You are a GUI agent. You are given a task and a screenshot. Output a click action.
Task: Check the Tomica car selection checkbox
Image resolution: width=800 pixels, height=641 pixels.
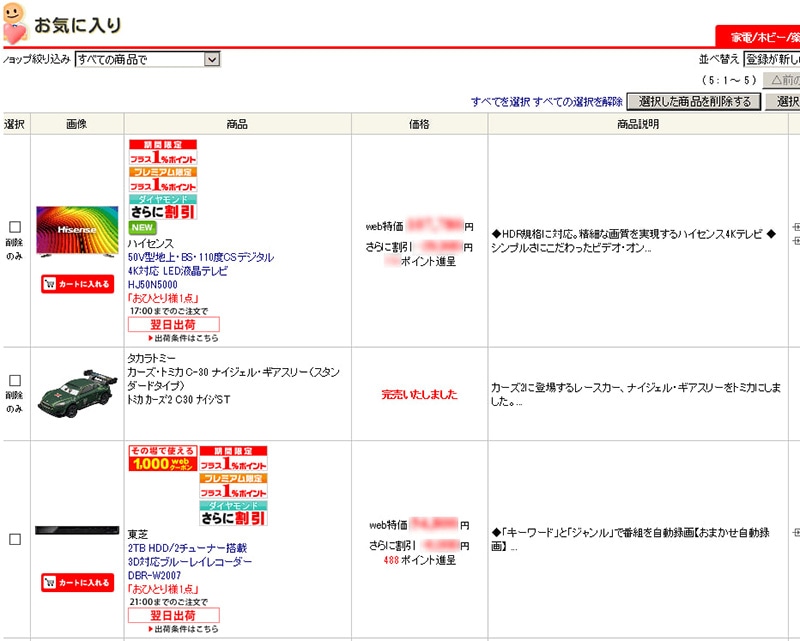[15, 381]
